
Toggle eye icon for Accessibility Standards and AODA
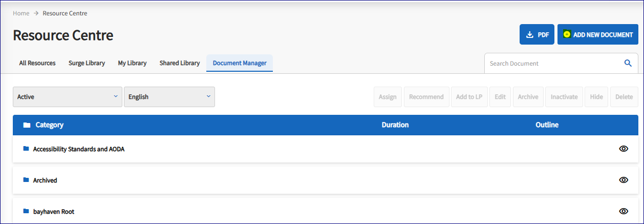[x=624, y=149]
